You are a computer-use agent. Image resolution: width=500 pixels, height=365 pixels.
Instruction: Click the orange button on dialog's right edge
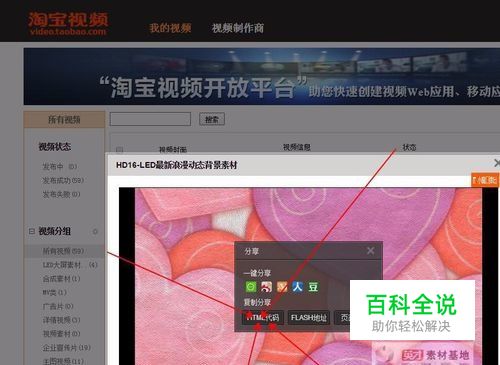485,180
